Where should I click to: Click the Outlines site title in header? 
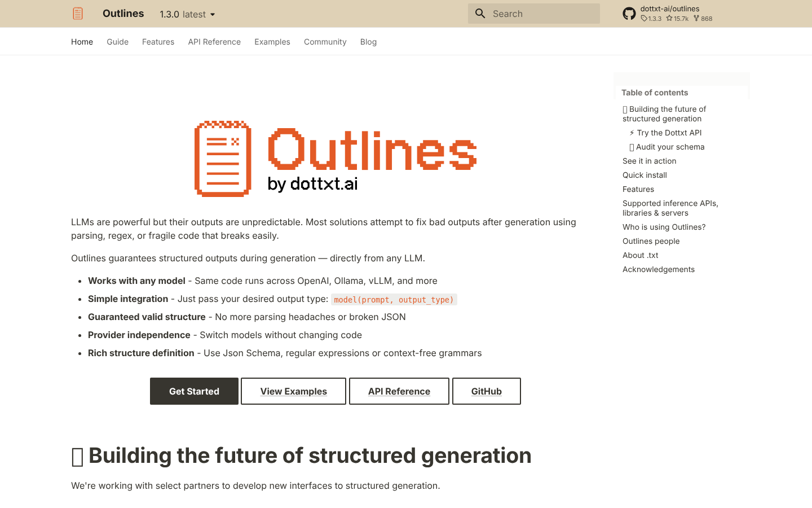(123, 14)
